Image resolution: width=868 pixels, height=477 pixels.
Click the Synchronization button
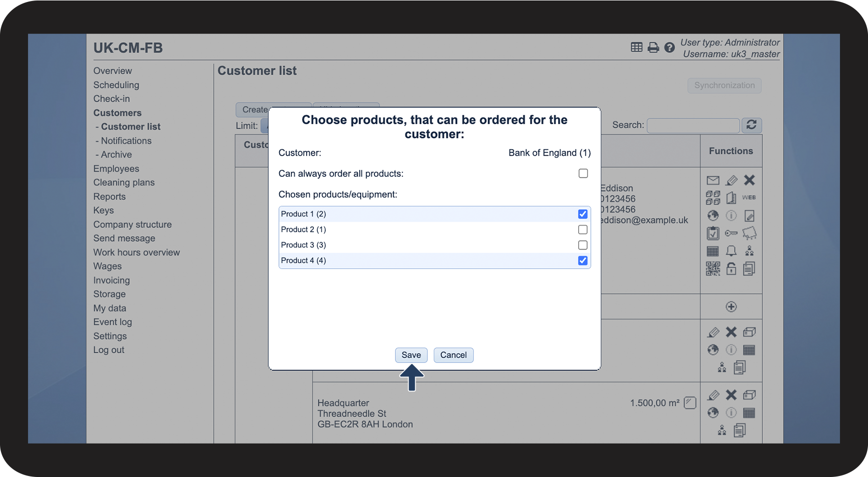(725, 85)
